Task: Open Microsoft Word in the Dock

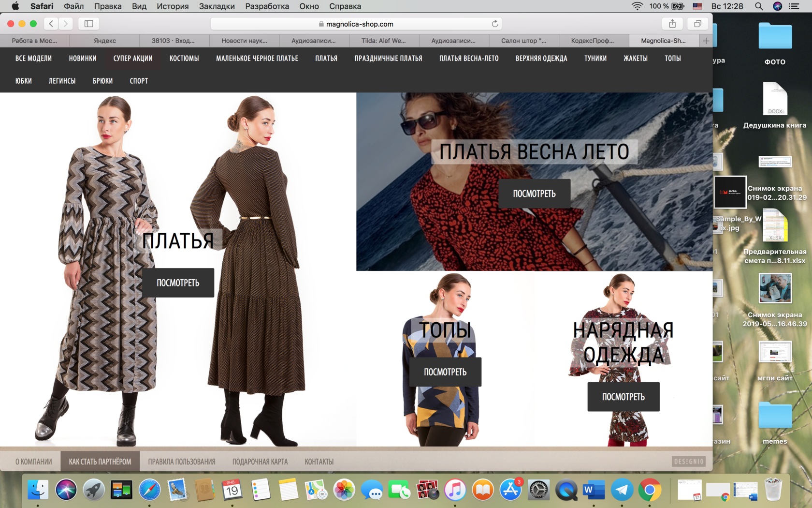Action: click(594, 490)
